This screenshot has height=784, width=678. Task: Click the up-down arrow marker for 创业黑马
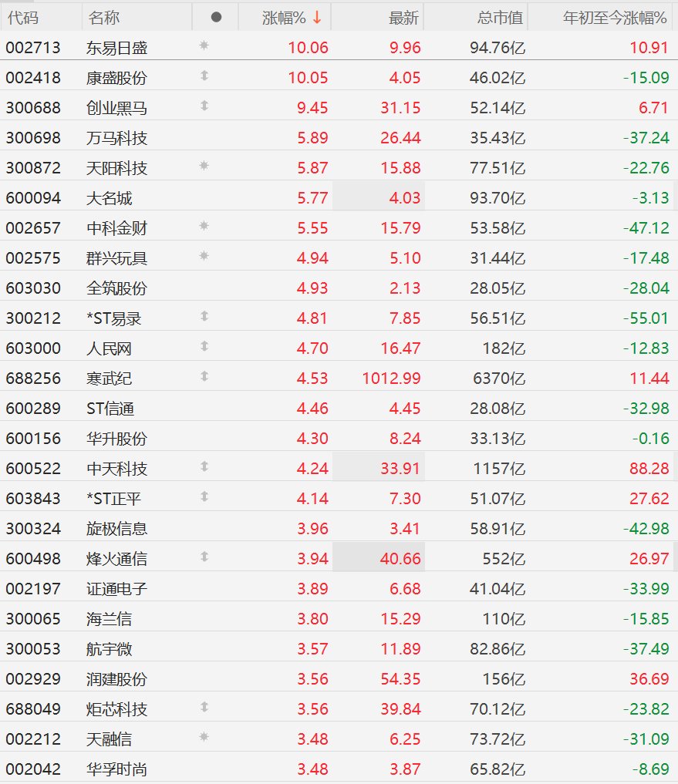tap(204, 106)
